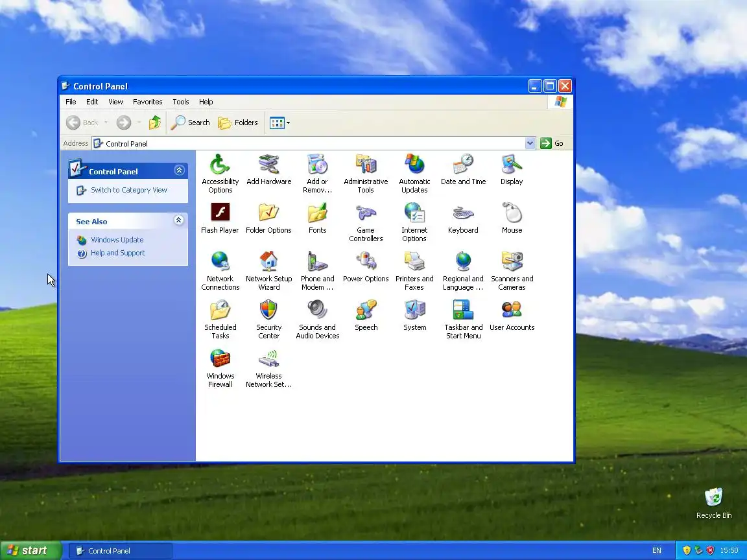This screenshot has height=560, width=747.
Task: Open the Tools menu
Action: pos(180,102)
